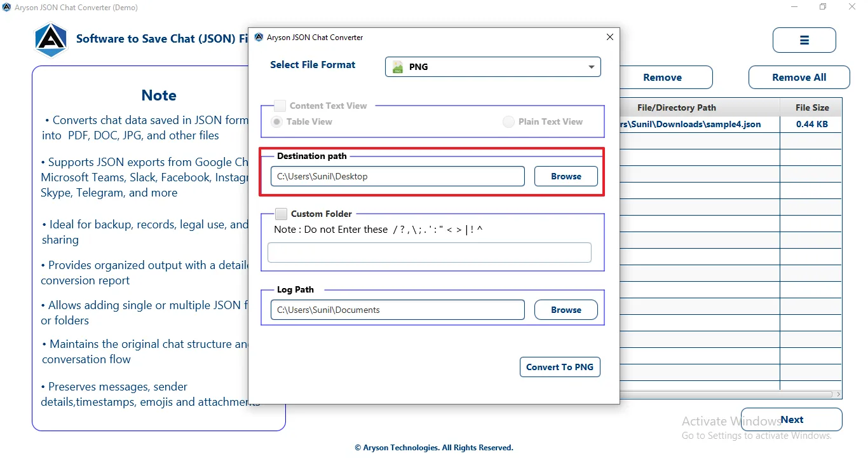Click the PNG file icon in the format box
This screenshot has height=463, width=868.
click(x=398, y=67)
